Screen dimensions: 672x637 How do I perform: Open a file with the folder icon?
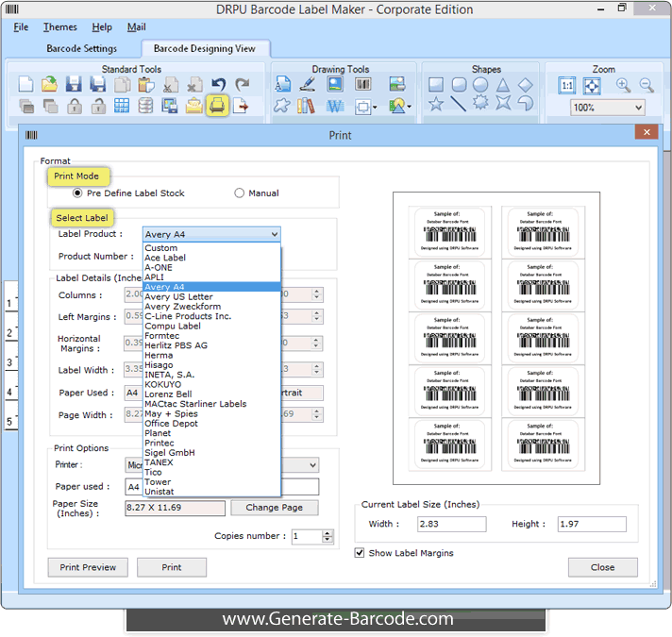pyautogui.click(x=50, y=84)
